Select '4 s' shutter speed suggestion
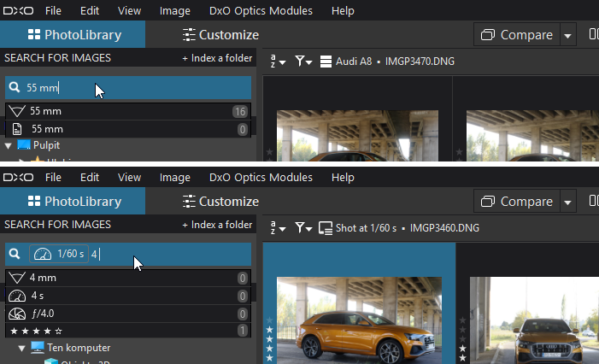599x364 pixels. [128, 296]
